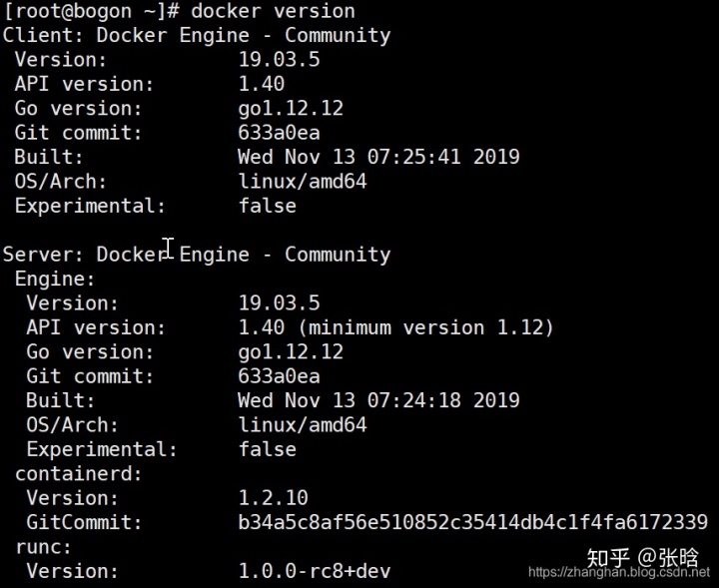Click client API version value 1.40
The width and height of the screenshot is (719, 588).
[261, 85]
